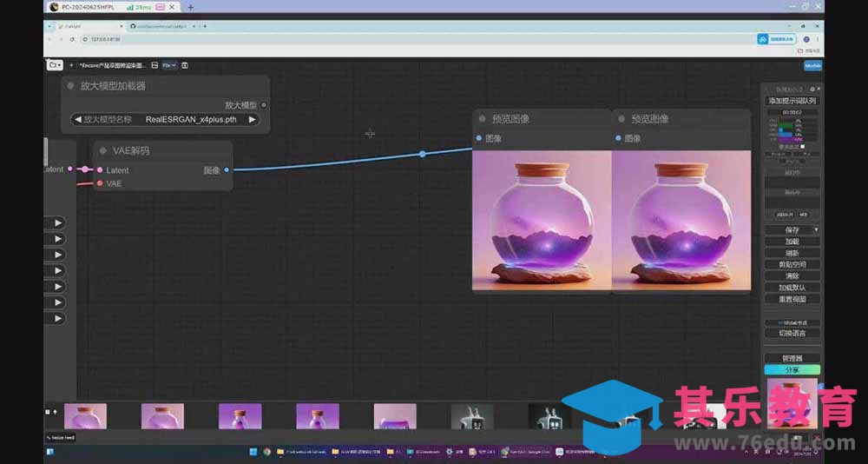
Task: Select the Encore workflow tab title
Action: point(113,65)
